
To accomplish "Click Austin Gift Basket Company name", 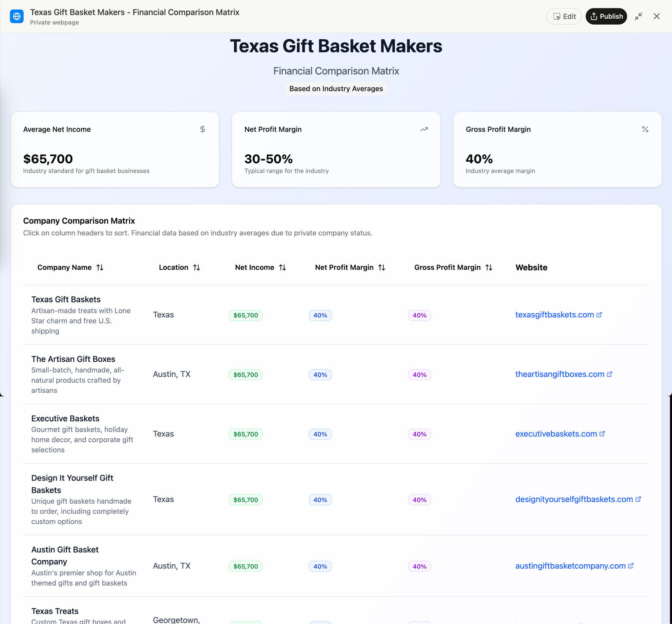I will (x=65, y=555).
